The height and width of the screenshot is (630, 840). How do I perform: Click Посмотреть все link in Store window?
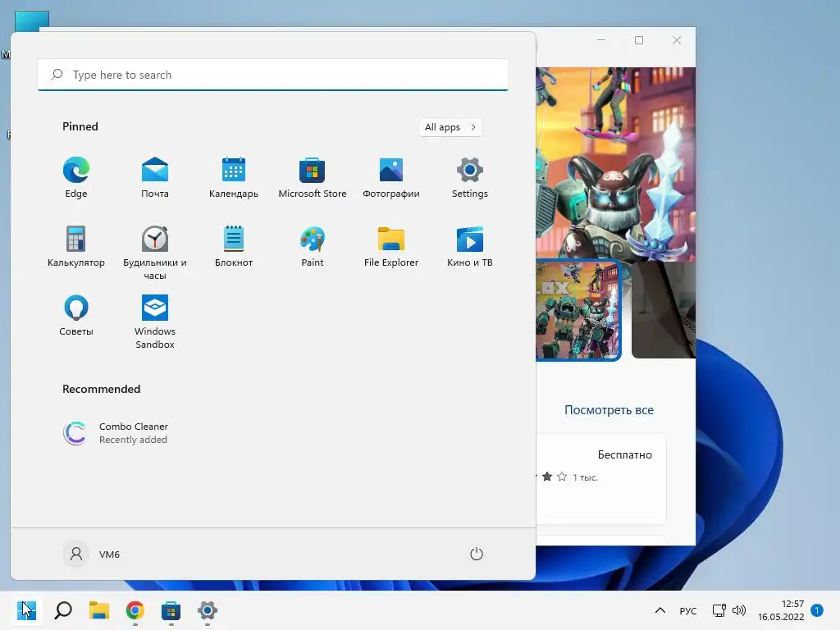(609, 410)
